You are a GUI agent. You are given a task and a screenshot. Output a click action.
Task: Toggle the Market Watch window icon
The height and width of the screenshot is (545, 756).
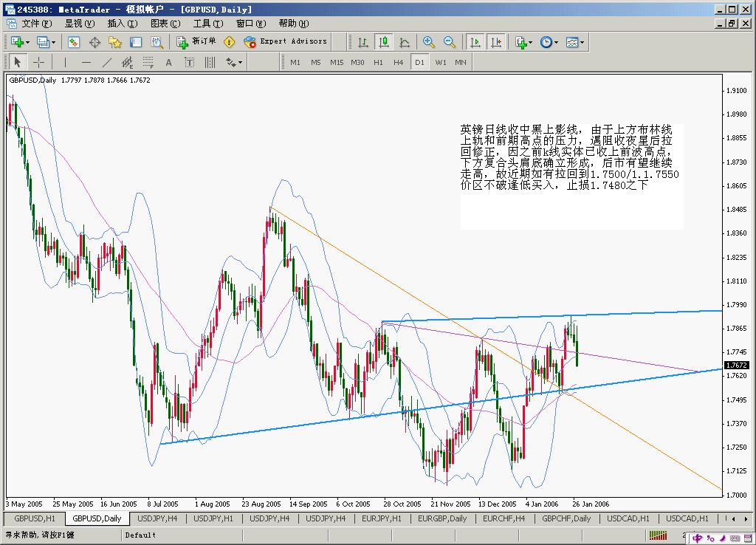(74, 42)
